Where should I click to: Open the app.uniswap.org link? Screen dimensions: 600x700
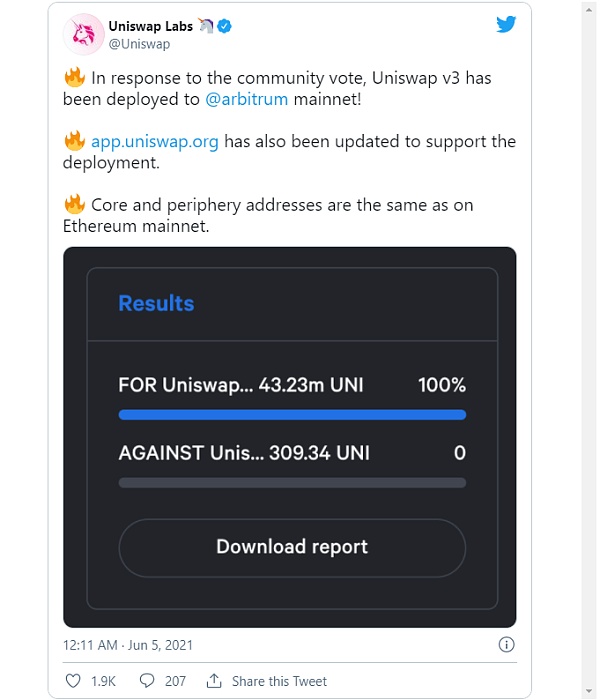155,142
